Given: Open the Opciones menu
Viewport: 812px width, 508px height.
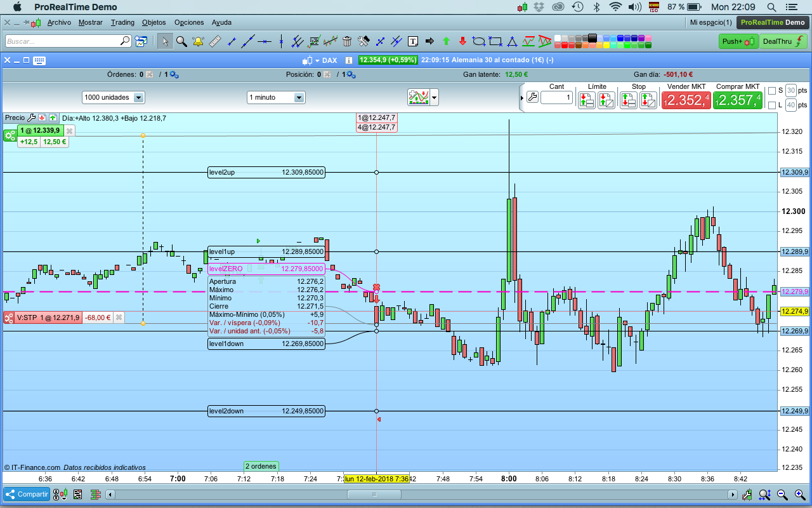Looking at the screenshot, I should point(189,22).
